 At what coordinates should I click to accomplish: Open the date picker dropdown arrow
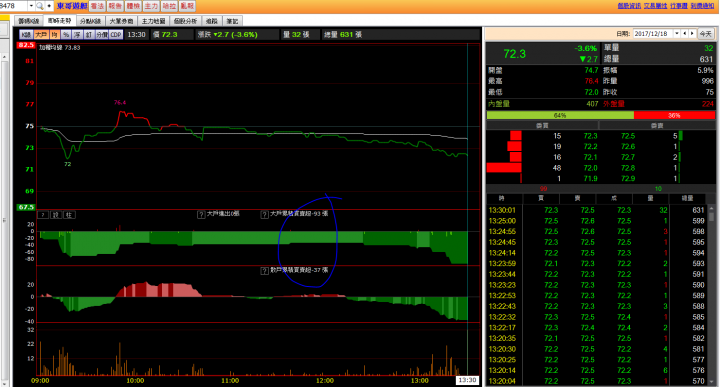click(x=676, y=34)
